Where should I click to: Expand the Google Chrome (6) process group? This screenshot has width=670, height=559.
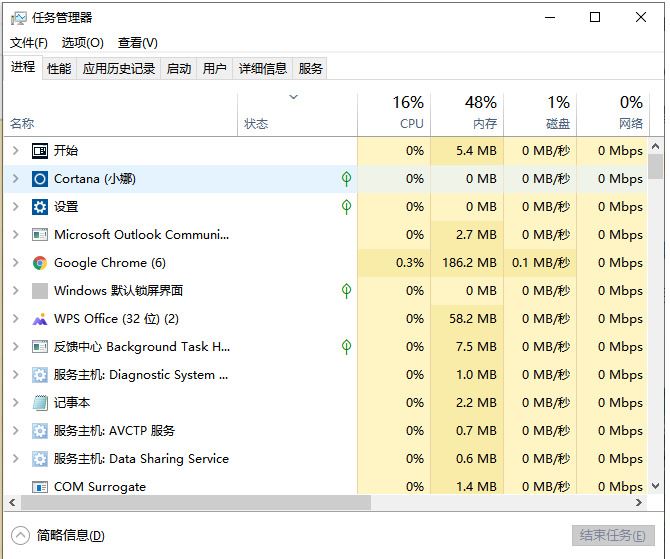(15, 263)
